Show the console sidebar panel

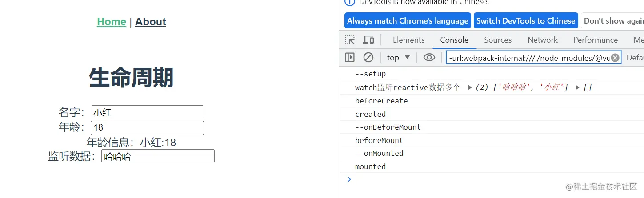pos(350,57)
